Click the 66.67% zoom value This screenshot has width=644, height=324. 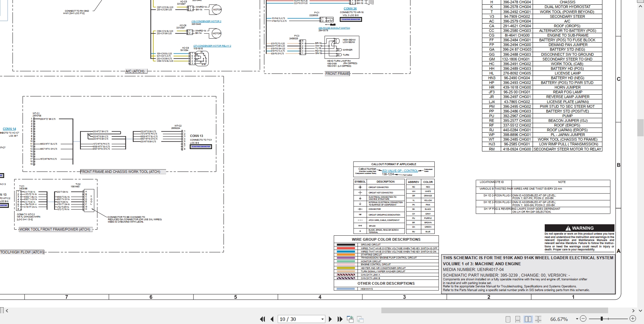[559, 319]
